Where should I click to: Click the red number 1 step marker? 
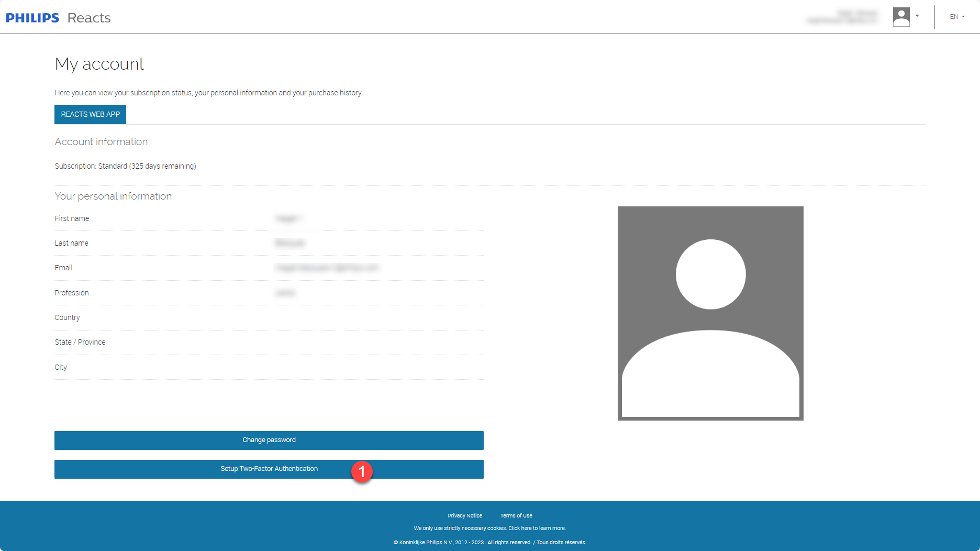(362, 471)
